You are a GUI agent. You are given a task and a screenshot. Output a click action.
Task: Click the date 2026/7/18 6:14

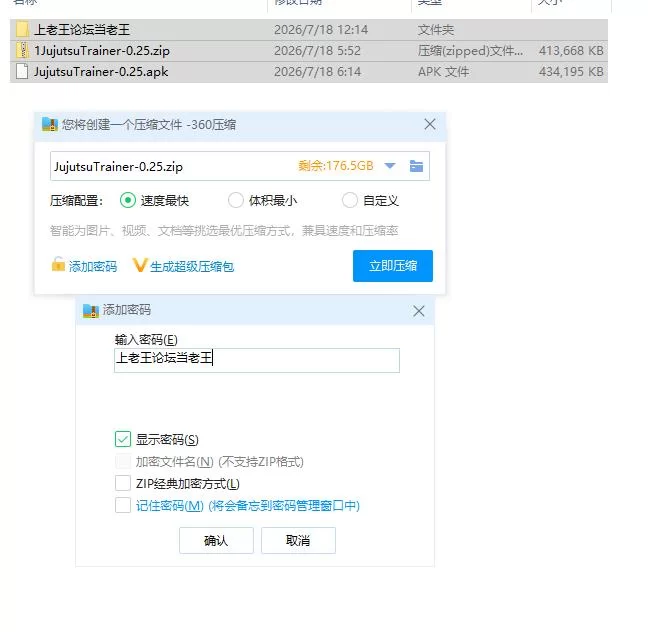(317, 72)
